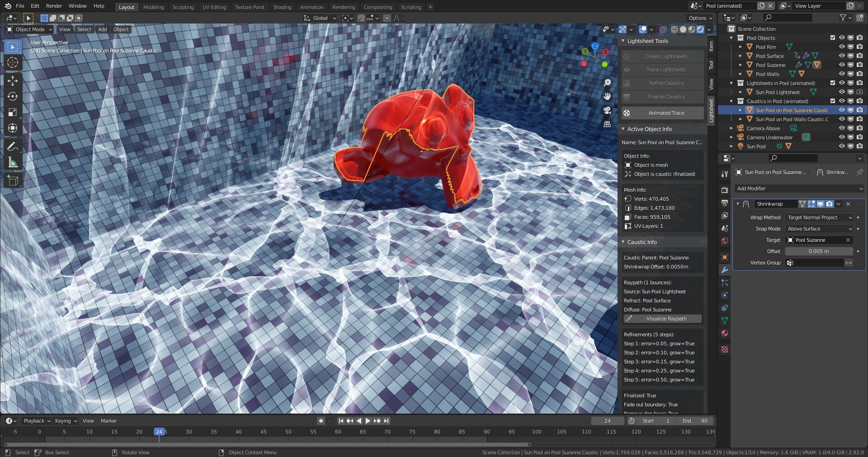Click the zoom magnifier icon in viewport
The image size is (868, 457).
tap(607, 83)
